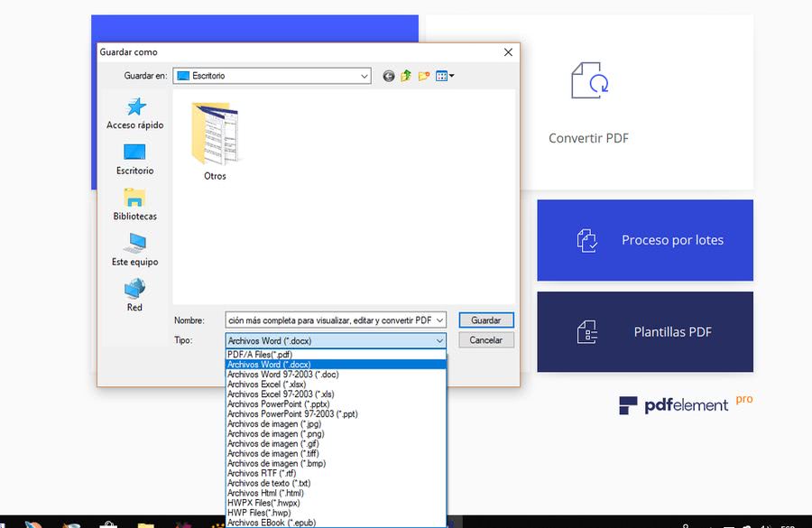The width and height of the screenshot is (812, 528).
Task: Choose Archivos Word (*.docx) type
Action: [x=337, y=365]
